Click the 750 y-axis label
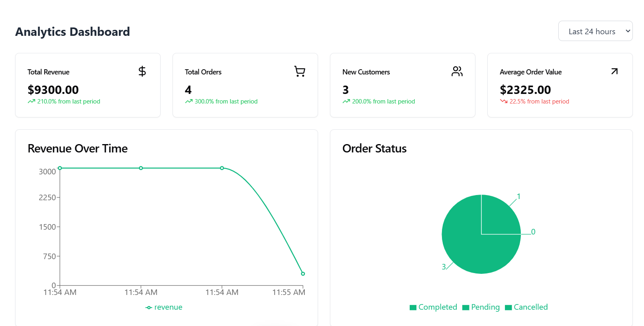Viewport: 644px width, 326px height. pyautogui.click(x=49, y=256)
